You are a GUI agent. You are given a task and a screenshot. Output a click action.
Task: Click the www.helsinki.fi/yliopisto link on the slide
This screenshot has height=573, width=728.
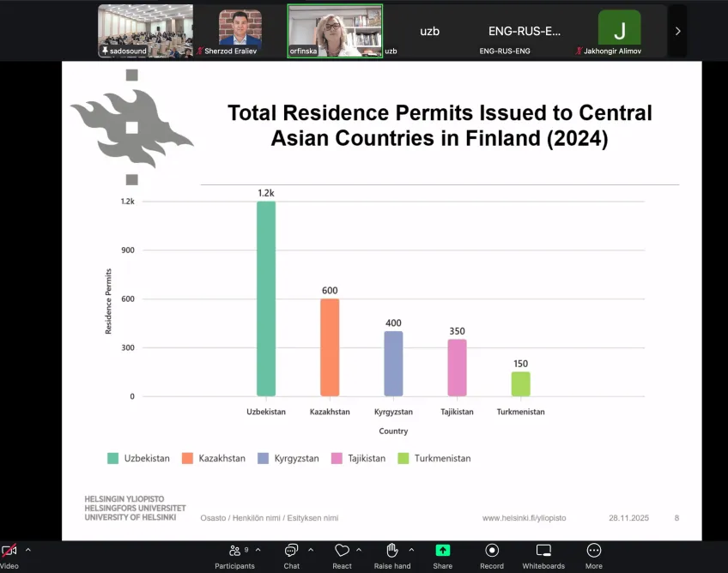(x=523, y=518)
